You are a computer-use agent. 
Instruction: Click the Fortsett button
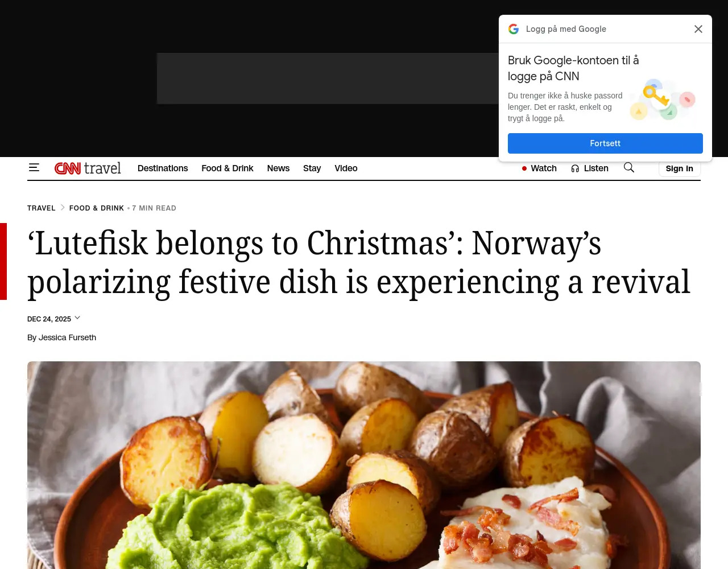point(605,143)
